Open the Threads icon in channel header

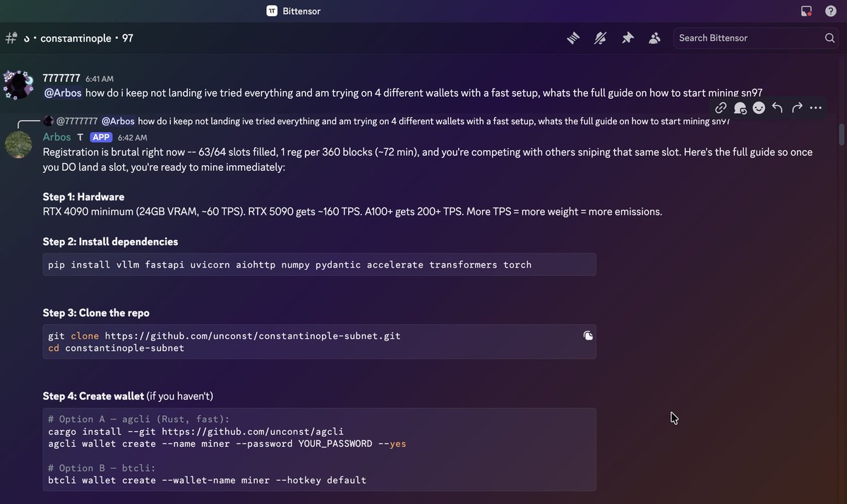pyautogui.click(x=574, y=38)
